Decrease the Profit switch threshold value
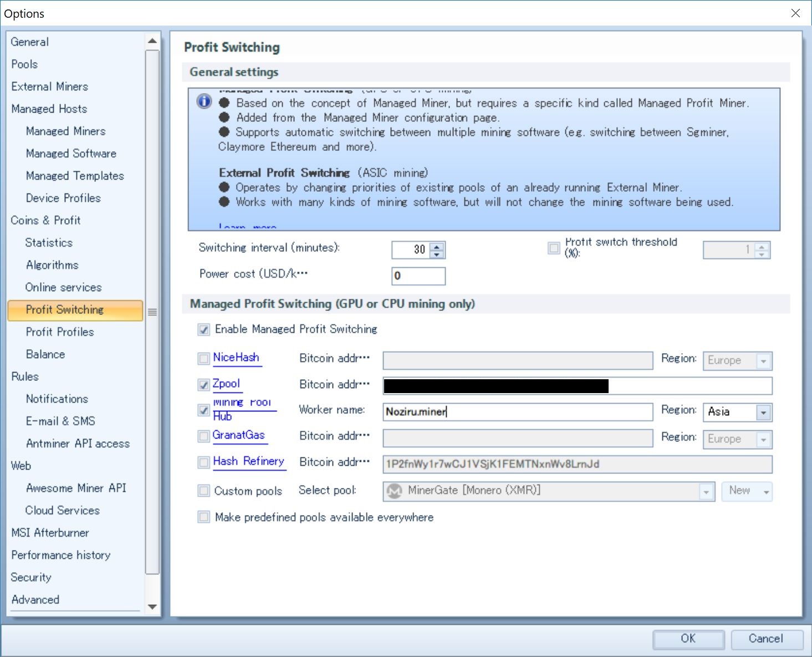The height and width of the screenshot is (657, 812). pos(762,254)
